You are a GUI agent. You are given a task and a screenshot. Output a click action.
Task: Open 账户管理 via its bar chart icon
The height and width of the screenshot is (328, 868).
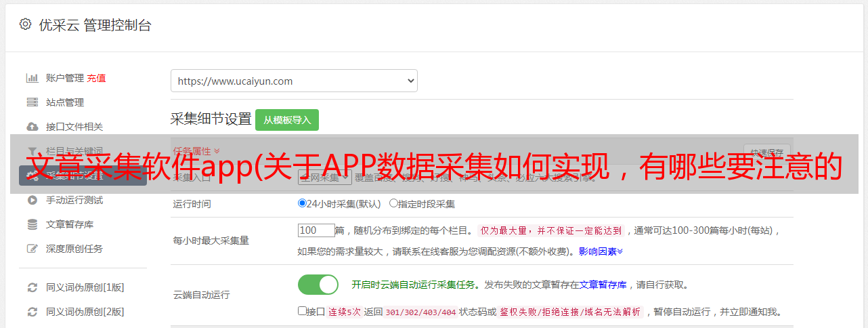[32, 78]
